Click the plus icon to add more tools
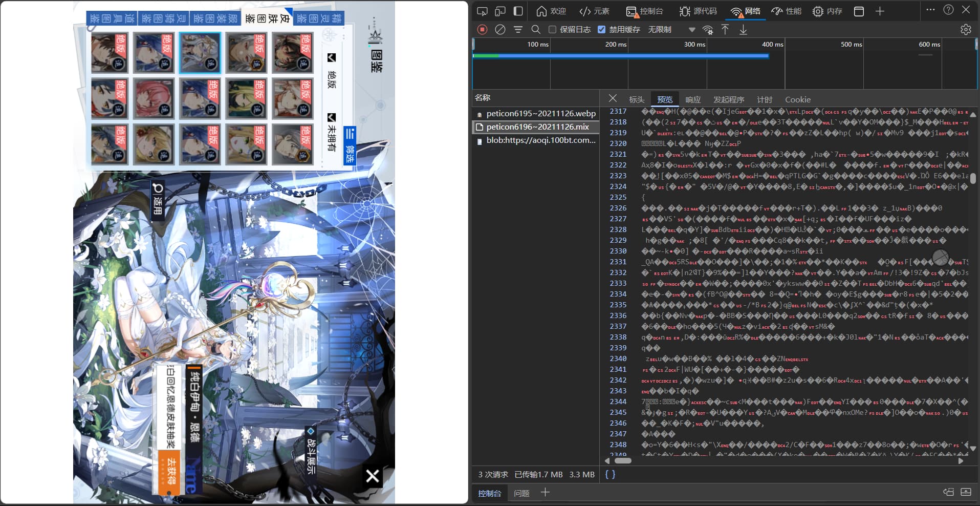The height and width of the screenshot is (506, 980). 880,11
